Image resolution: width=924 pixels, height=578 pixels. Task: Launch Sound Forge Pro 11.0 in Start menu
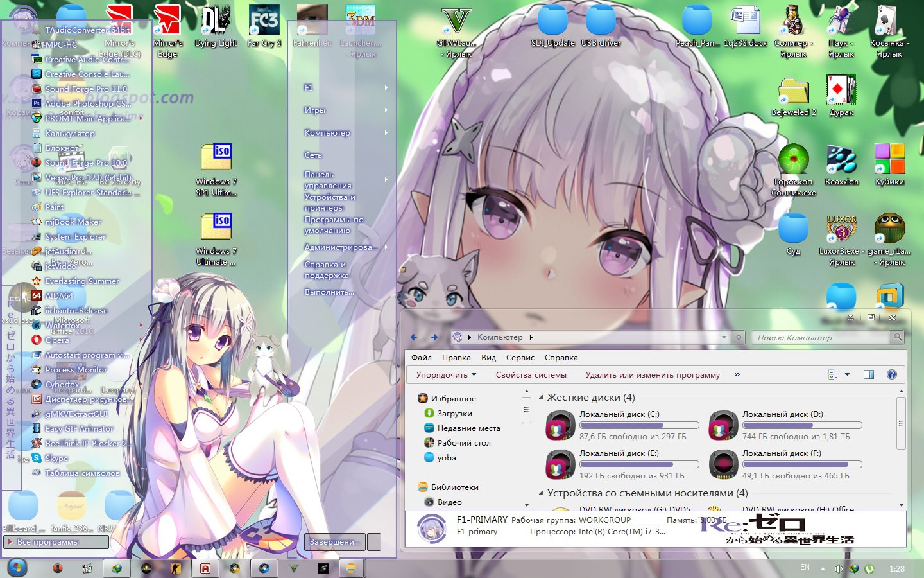[80, 89]
